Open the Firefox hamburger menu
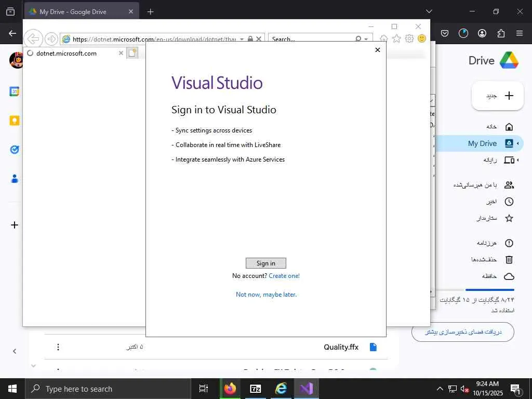532x399 pixels. click(x=519, y=33)
